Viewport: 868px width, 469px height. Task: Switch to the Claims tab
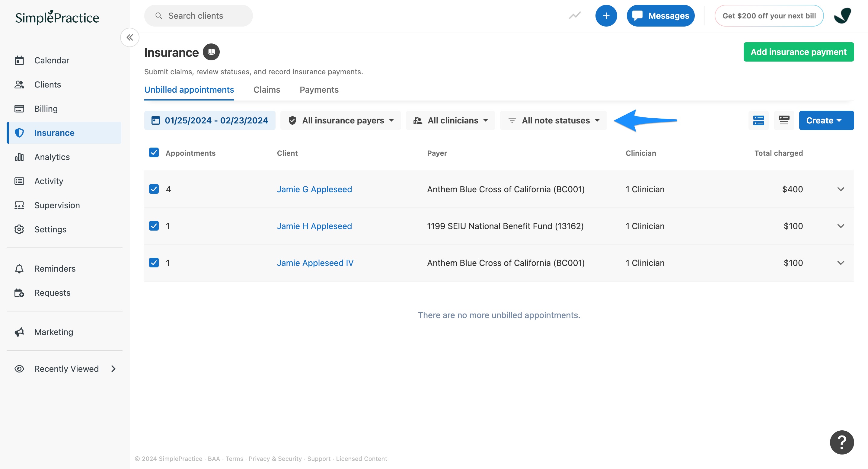pos(266,90)
